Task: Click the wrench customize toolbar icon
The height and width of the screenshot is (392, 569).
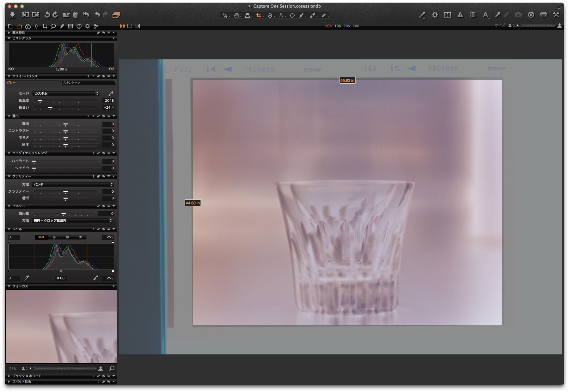Action: (556, 15)
